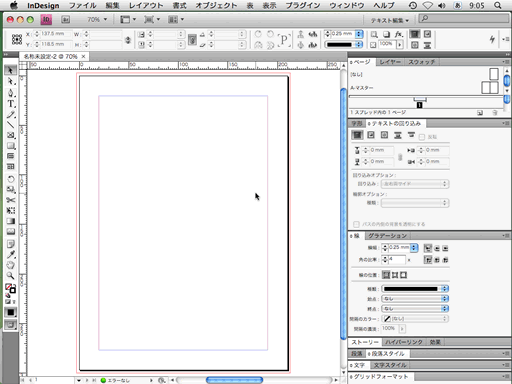Screen dimensions: 512x384
Task: Select the Gradient Swatch tool
Action: [11, 221]
